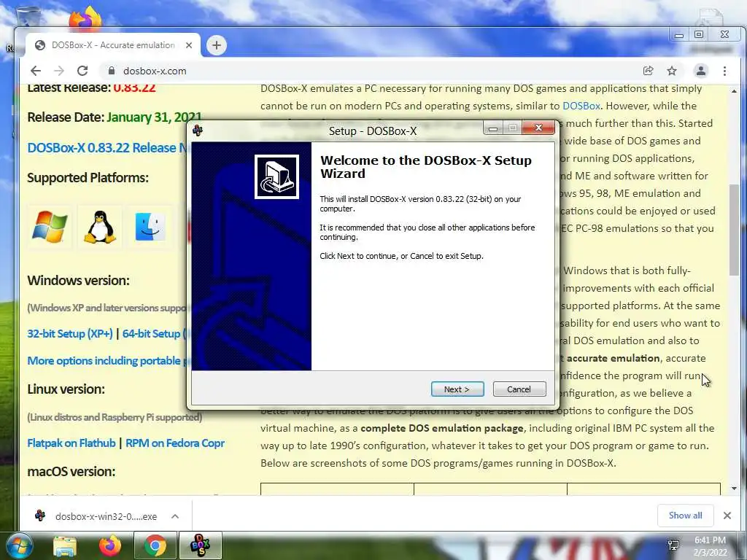The width and height of the screenshot is (747, 560).
Task: Switch to Chrome in the taskbar
Action: [155, 545]
